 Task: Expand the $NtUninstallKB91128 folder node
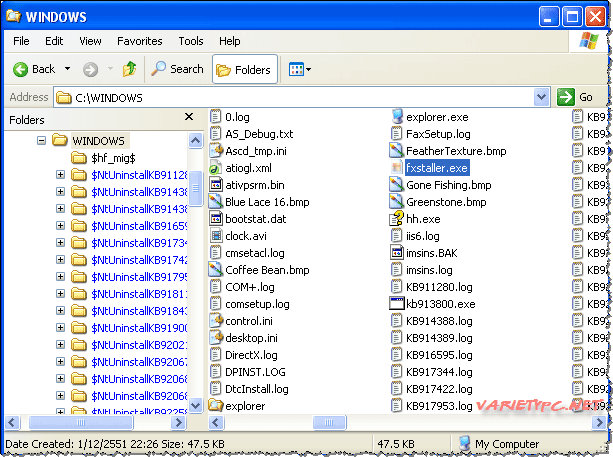[x=60, y=174]
